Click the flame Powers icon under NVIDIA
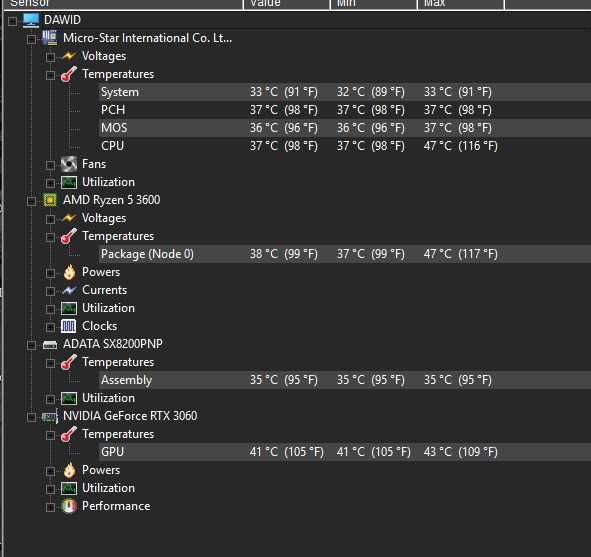 (x=69, y=470)
